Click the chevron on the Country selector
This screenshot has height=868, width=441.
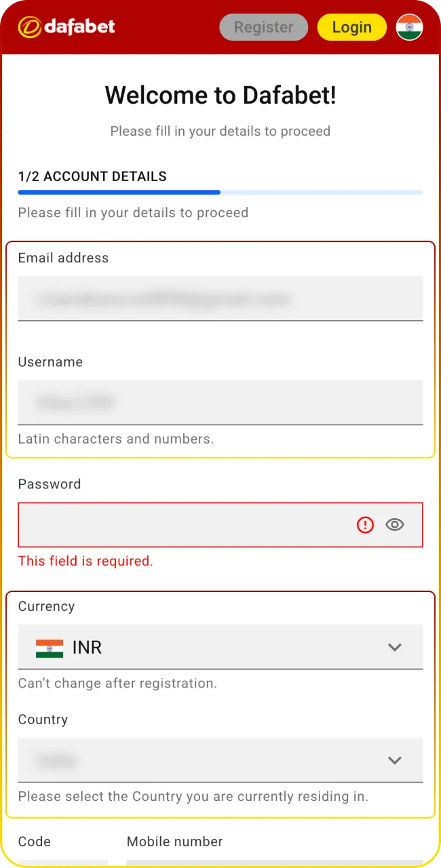coord(395,760)
